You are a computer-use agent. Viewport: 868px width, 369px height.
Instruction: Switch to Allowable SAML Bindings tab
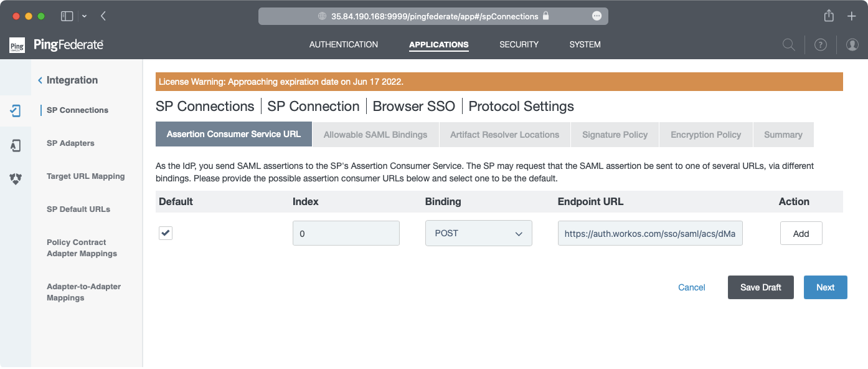pos(375,135)
